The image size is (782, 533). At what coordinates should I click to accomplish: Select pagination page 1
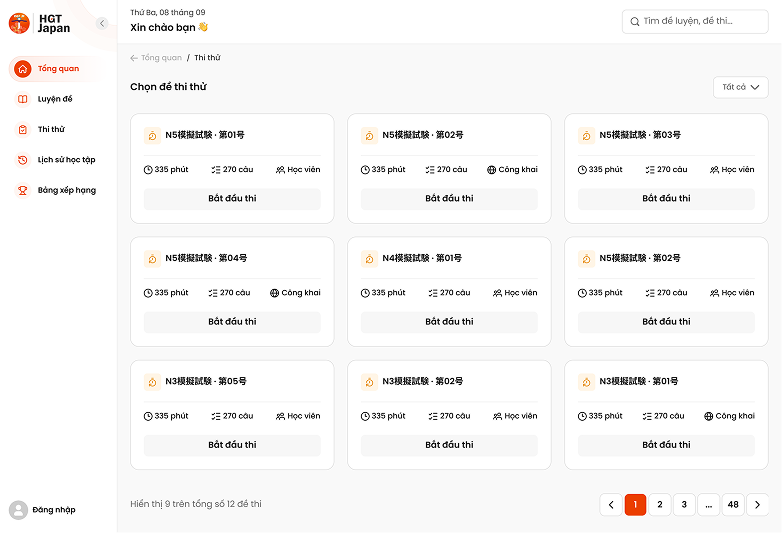point(635,505)
